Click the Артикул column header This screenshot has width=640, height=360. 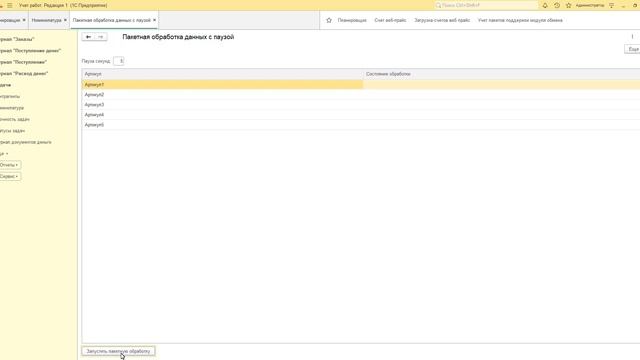(x=222, y=74)
